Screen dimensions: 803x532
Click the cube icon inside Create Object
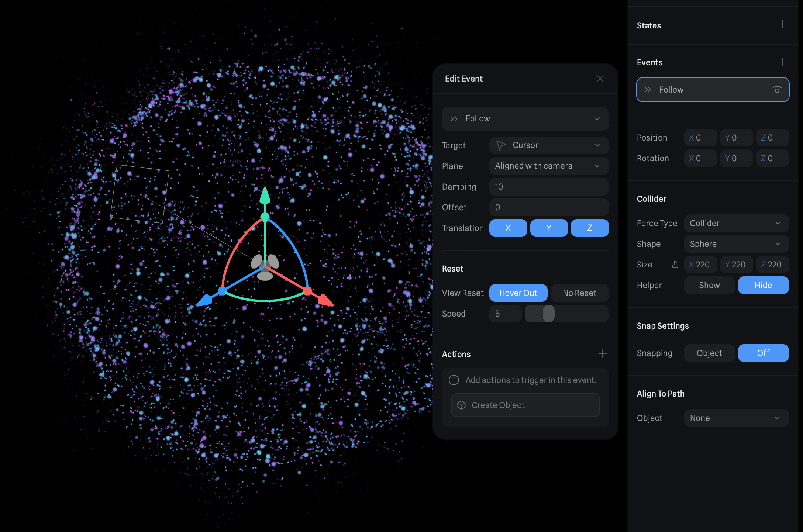(x=462, y=405)
